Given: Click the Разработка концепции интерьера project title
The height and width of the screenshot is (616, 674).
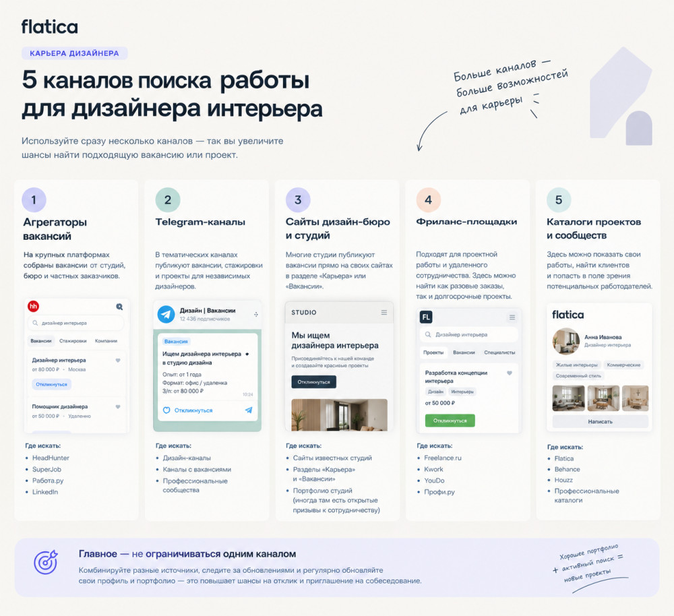Looking at the screenshot, I should pyautogui.click(x=456, y=377).
